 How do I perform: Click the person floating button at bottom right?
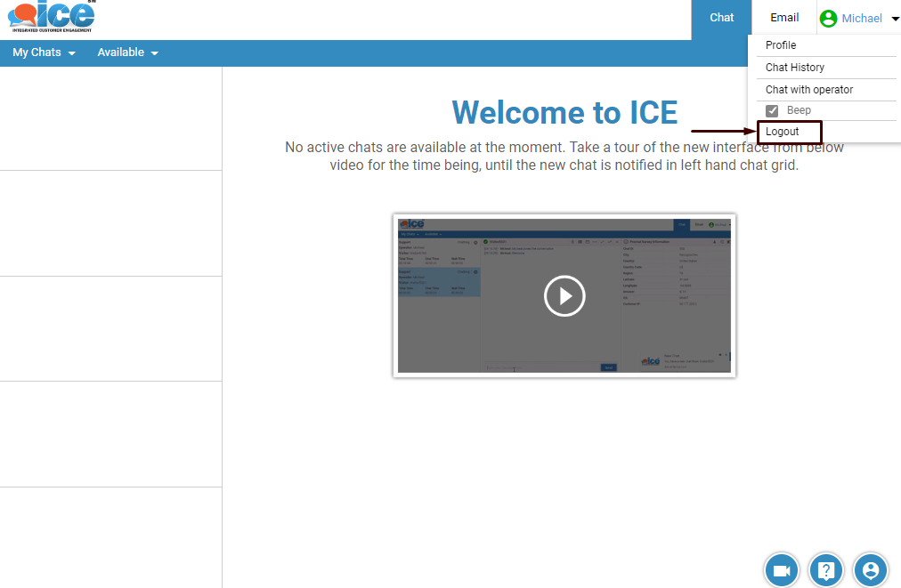coord(871,570)
